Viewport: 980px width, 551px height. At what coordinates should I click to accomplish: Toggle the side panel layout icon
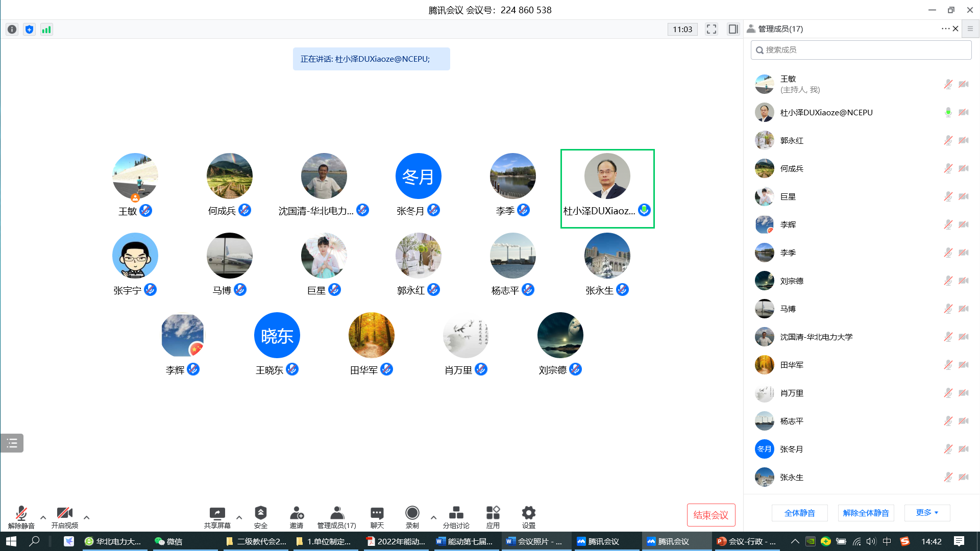(733, 29)
